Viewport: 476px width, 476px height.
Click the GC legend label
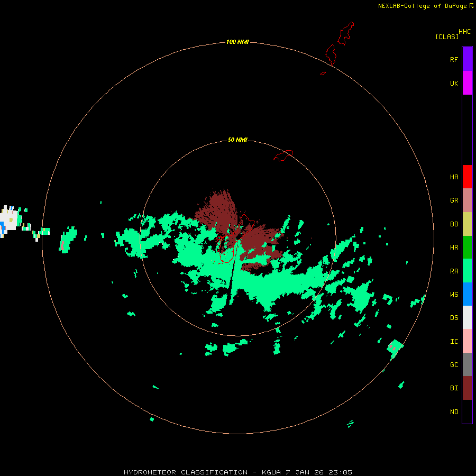(454, 365)
